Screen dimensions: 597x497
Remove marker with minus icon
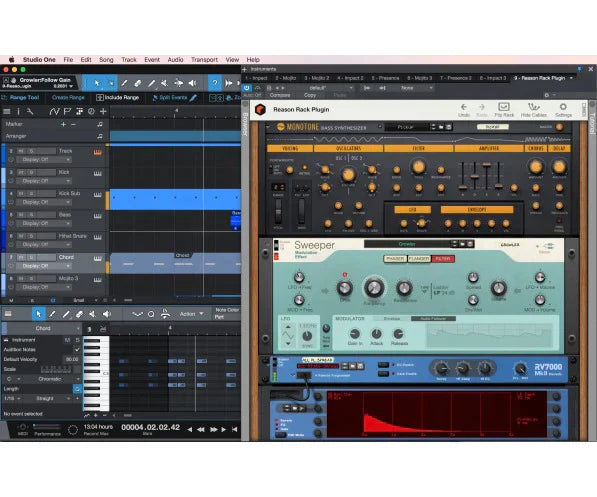73,124
